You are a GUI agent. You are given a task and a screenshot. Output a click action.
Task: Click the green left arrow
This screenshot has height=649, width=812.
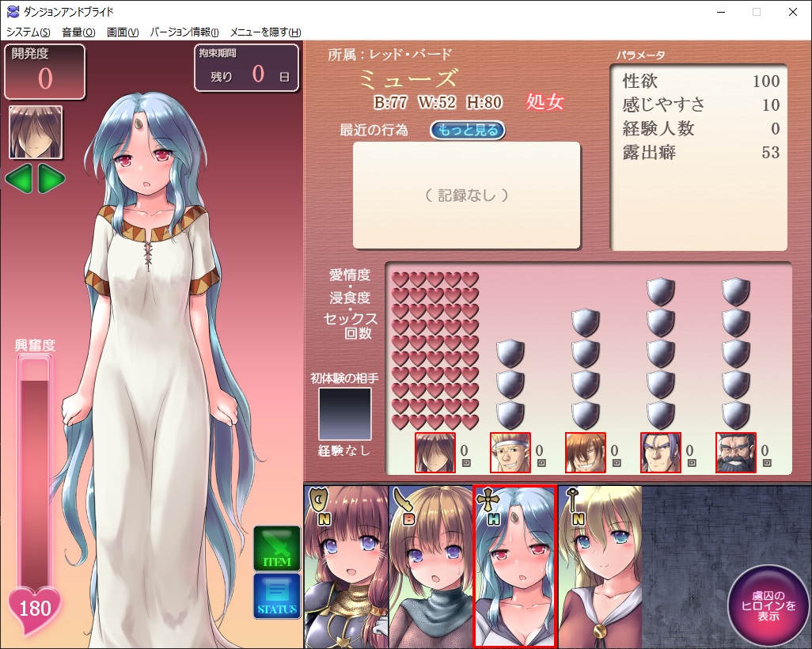(19, 179)
